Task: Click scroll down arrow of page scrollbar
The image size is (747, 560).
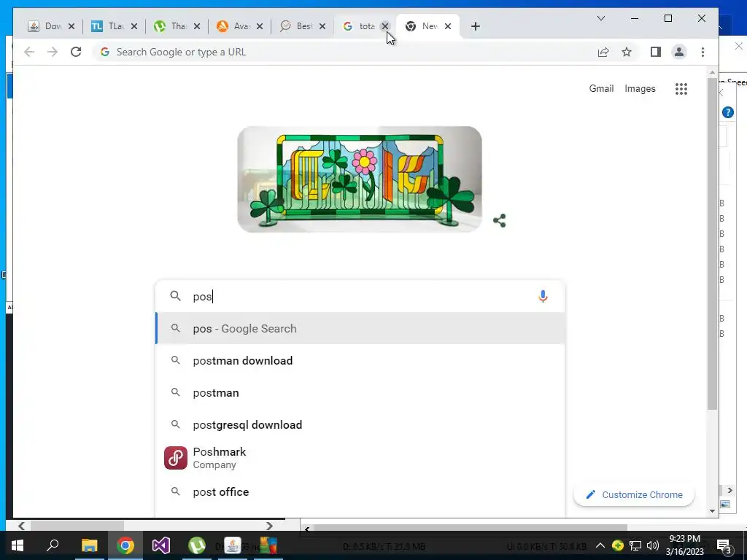Action: 712,511
